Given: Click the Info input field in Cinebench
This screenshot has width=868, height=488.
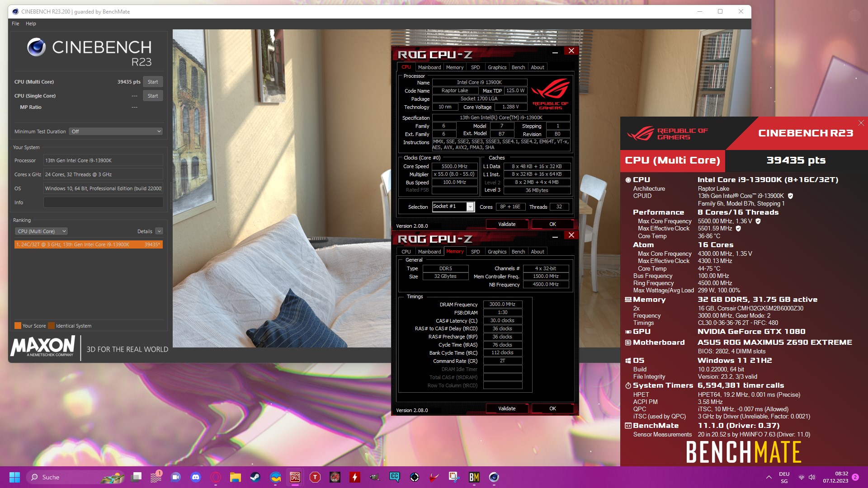Looking at the screenshot, I should (x=103, y=202).
